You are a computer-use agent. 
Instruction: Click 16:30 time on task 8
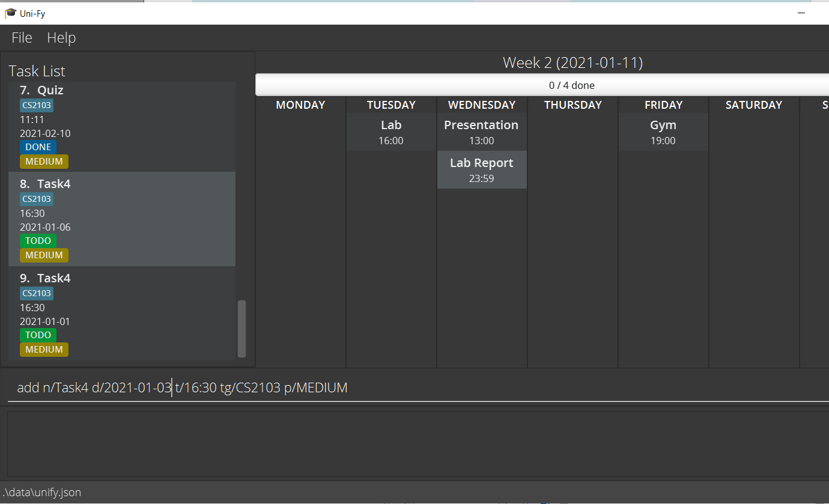click(32, 213)
